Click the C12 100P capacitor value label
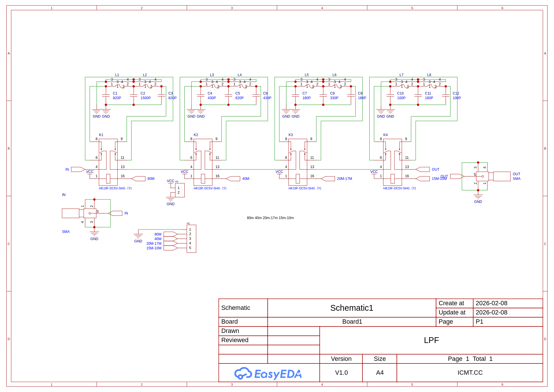The image size is (554, 392). point(457,98)
